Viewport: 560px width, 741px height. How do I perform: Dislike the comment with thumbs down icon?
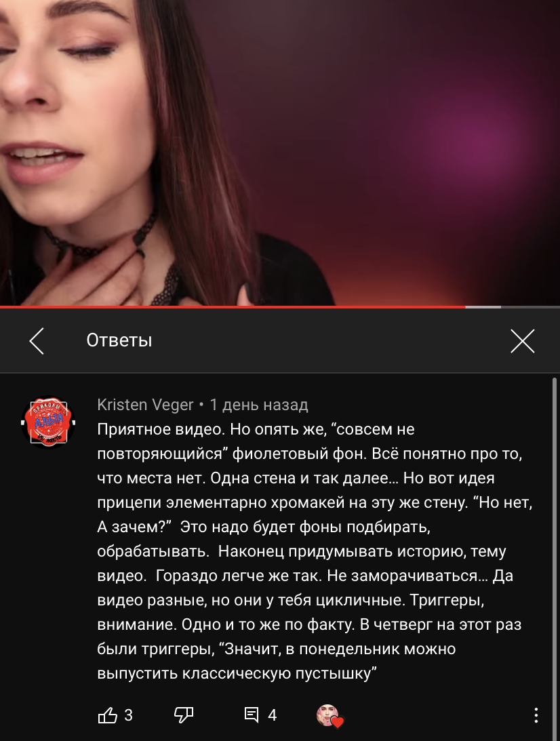click(x=183, y=715)
